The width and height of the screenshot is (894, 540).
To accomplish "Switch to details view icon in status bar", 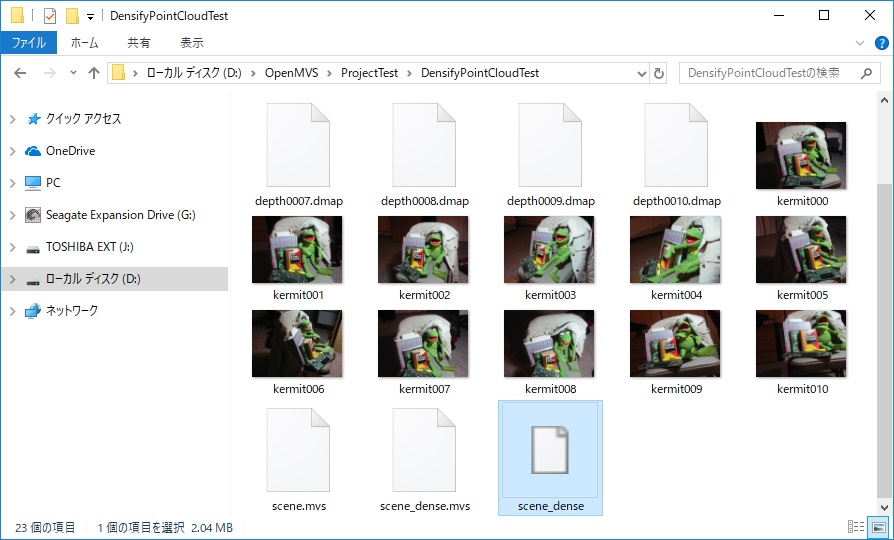I will pos(856,527).
